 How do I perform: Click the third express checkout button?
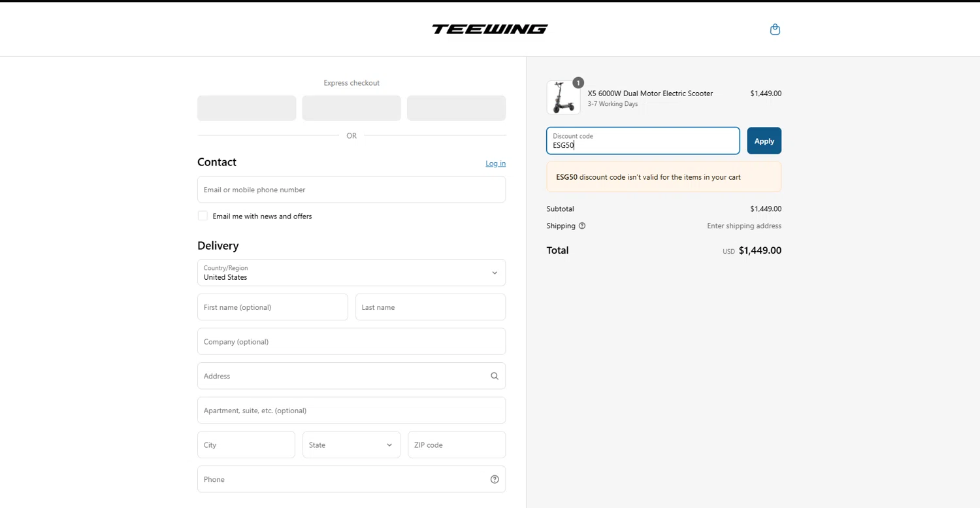point(457,108)
